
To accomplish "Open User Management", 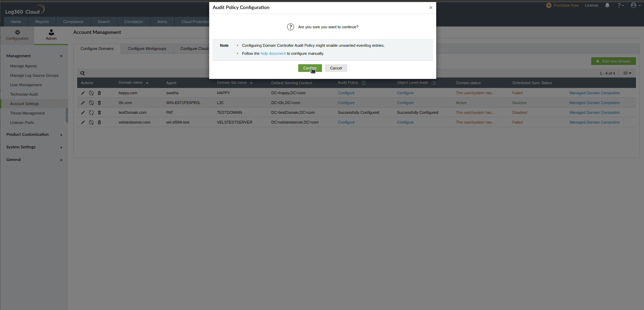I will pos(26,85).
